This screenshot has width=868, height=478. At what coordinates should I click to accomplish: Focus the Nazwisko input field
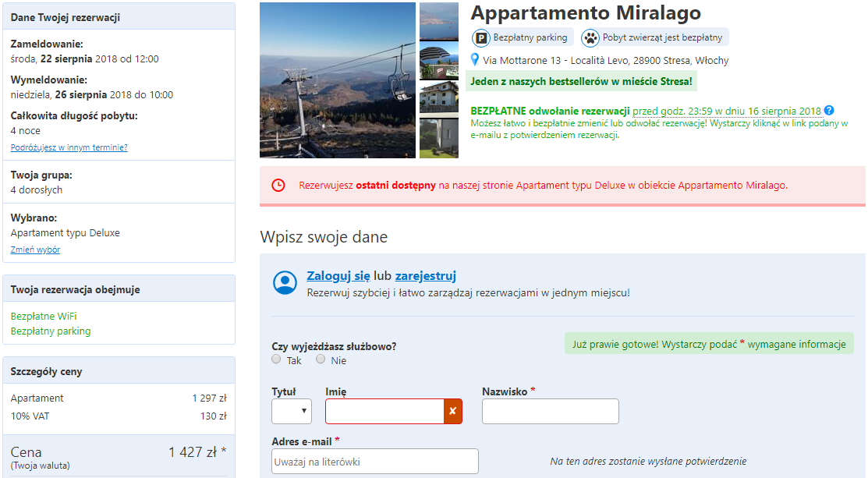pos(551,411)
